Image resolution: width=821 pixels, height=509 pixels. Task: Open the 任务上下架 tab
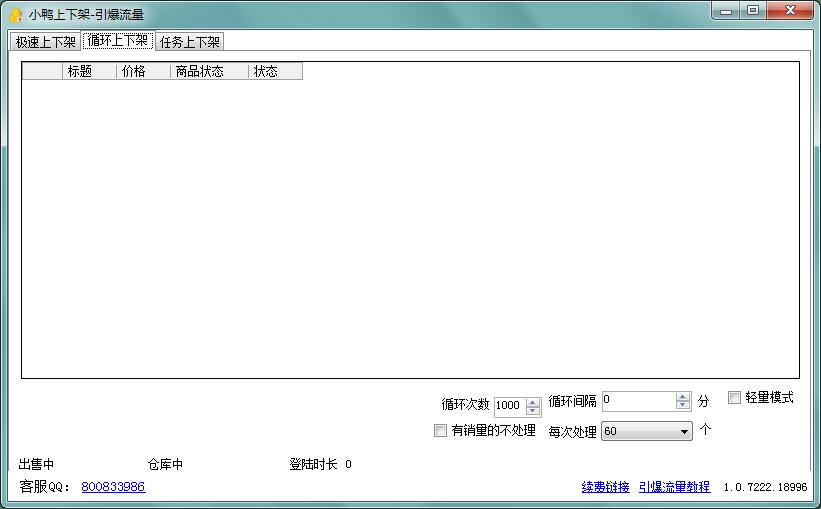coord(190,42)
